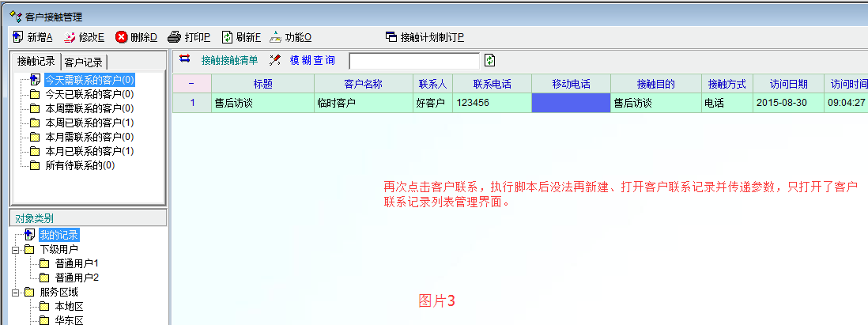Click the 刷新F refresh icon in toolbar
The height and width of the screenshot is (325, 868).
click(227, 37)
